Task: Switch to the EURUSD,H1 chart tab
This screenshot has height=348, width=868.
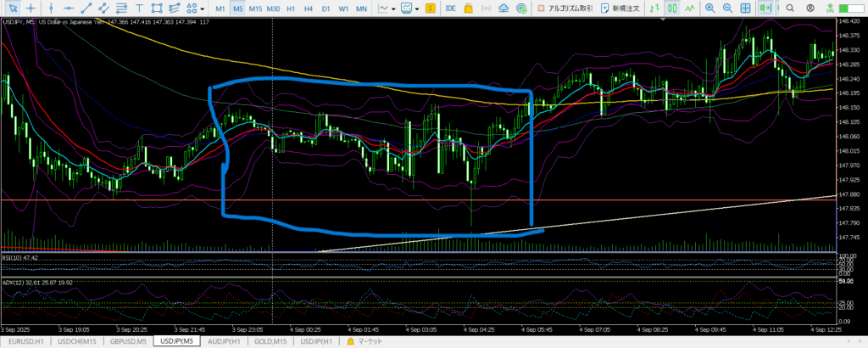Action: 25,341
